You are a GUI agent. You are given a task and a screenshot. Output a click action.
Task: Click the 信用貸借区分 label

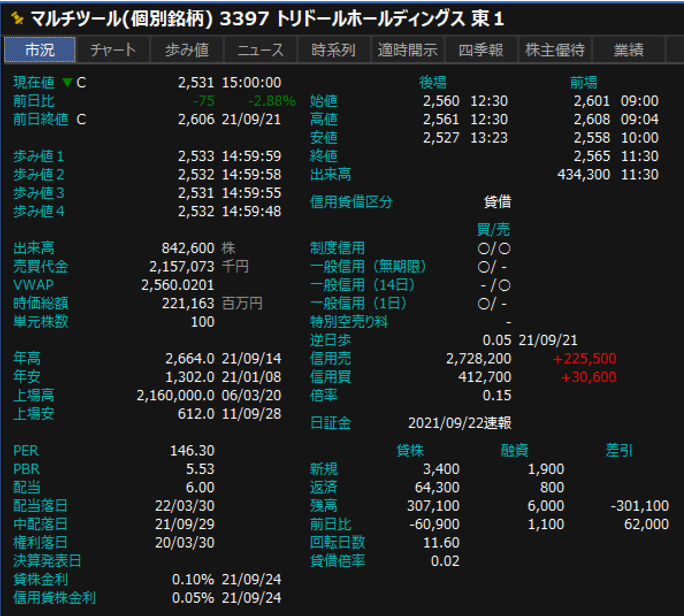[351, 202]
